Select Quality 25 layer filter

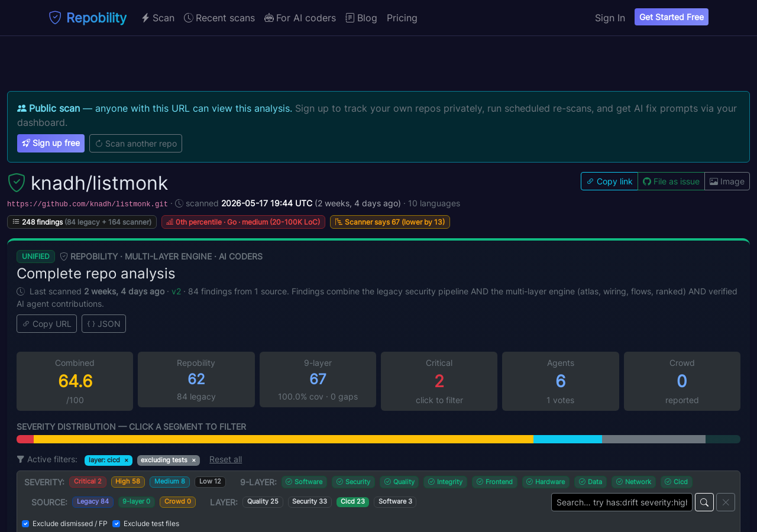(x=263, y=502)
